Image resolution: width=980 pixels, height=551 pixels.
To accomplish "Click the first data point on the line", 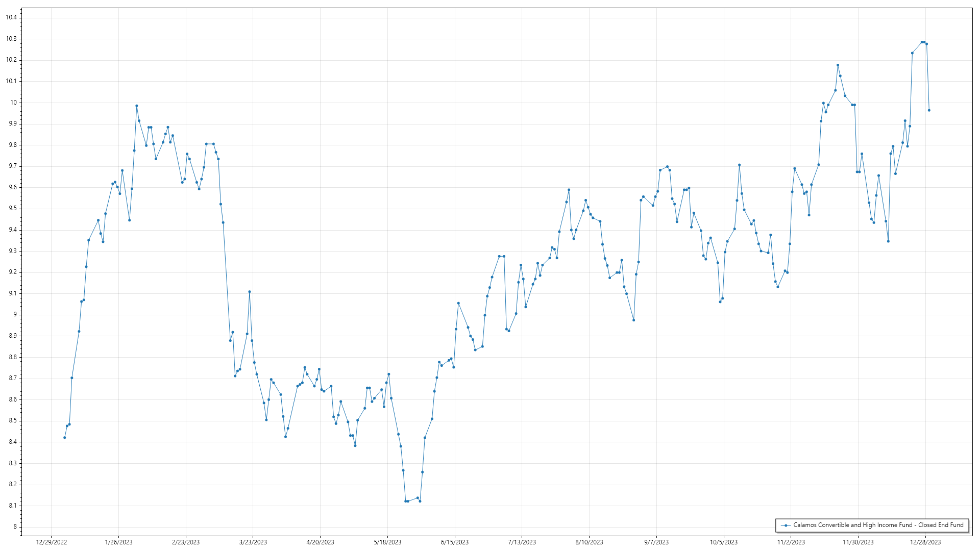I will pos(64,438).
